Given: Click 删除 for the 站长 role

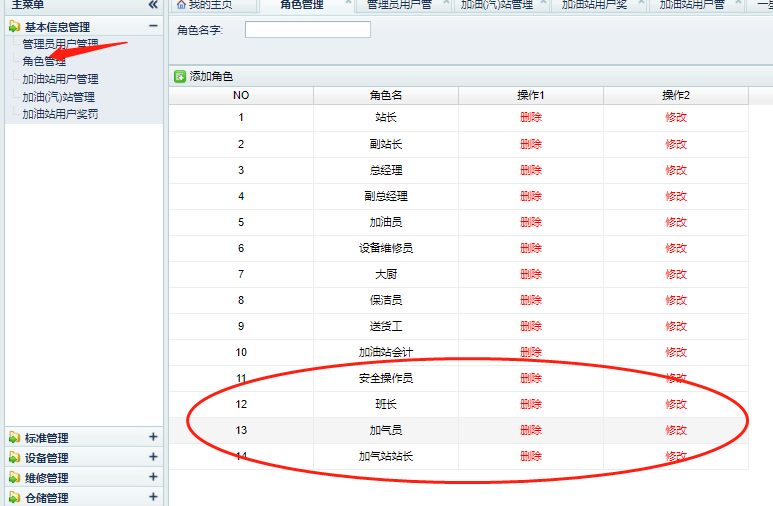Looking at the screenshot, I should [x=531, y=117].
